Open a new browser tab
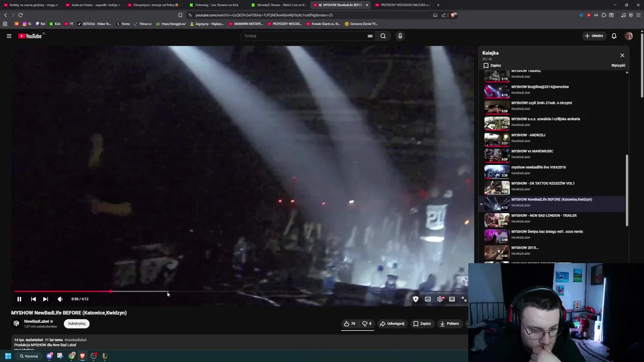The image size is (644, 362). (x=438, y=5)
